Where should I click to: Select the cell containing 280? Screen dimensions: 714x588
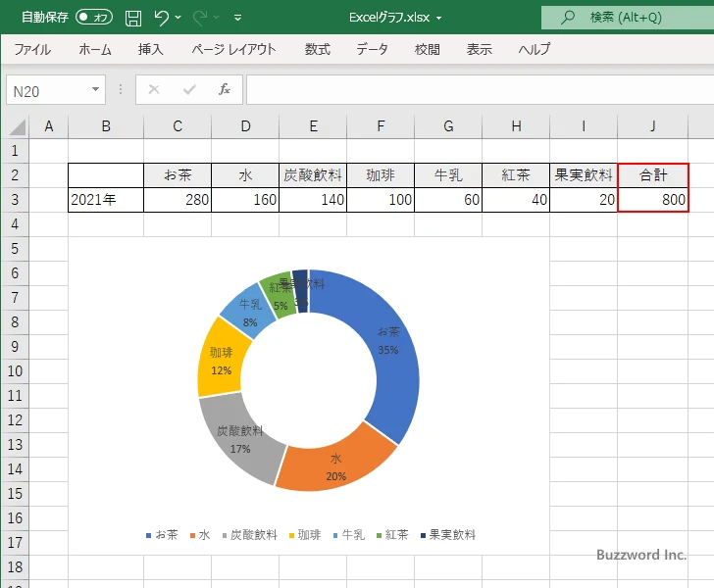(x=178, y=200)
